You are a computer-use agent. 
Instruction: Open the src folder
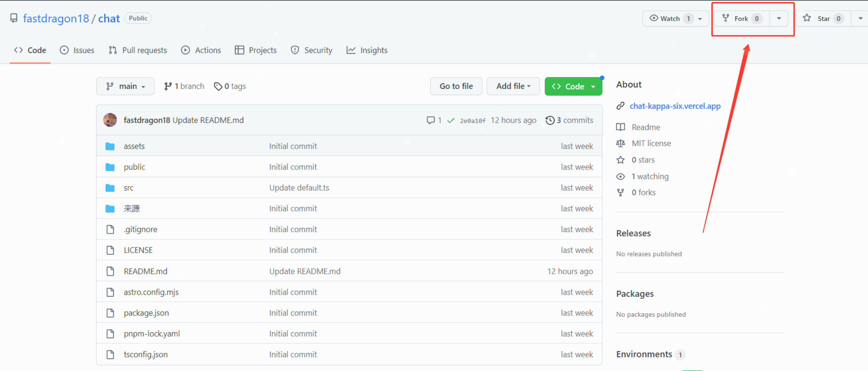point(128,188)
